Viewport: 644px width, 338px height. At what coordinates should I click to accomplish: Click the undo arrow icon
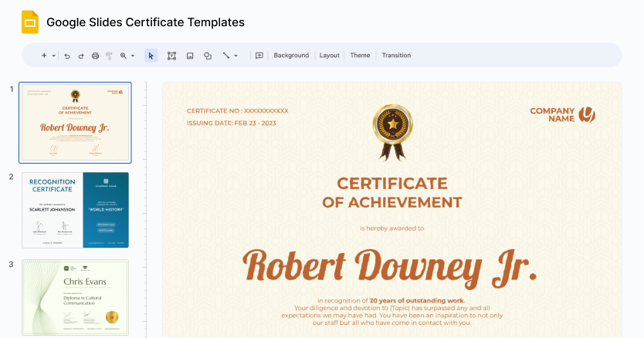[x=67, y=56]
